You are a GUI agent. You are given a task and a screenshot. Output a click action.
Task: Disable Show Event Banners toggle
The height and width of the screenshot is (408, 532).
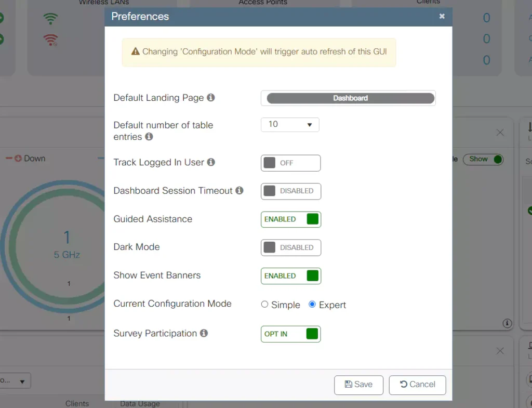pos(290,276)
